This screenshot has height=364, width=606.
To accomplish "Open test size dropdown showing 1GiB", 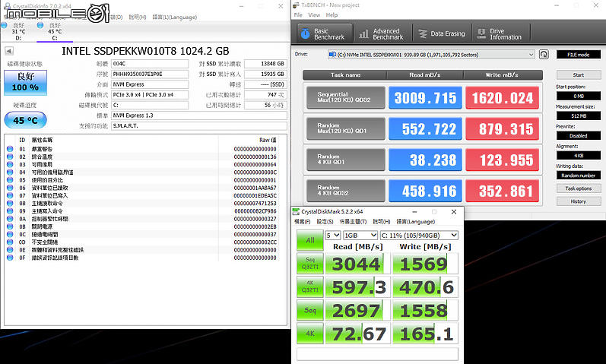I will 360,235.
